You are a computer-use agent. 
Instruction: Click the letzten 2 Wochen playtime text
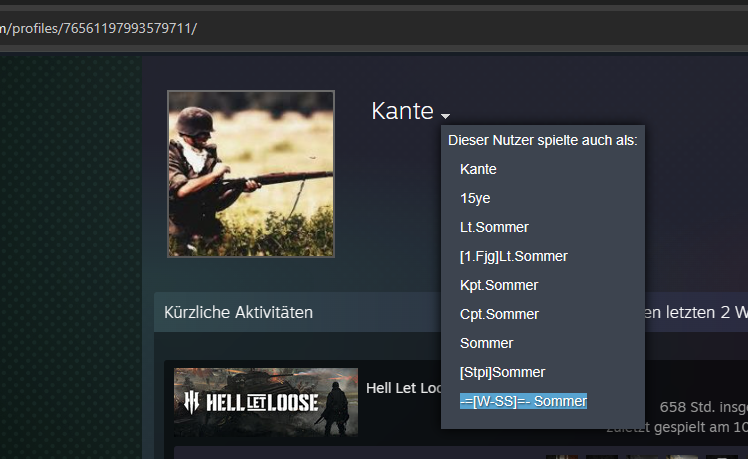point(696,313)
